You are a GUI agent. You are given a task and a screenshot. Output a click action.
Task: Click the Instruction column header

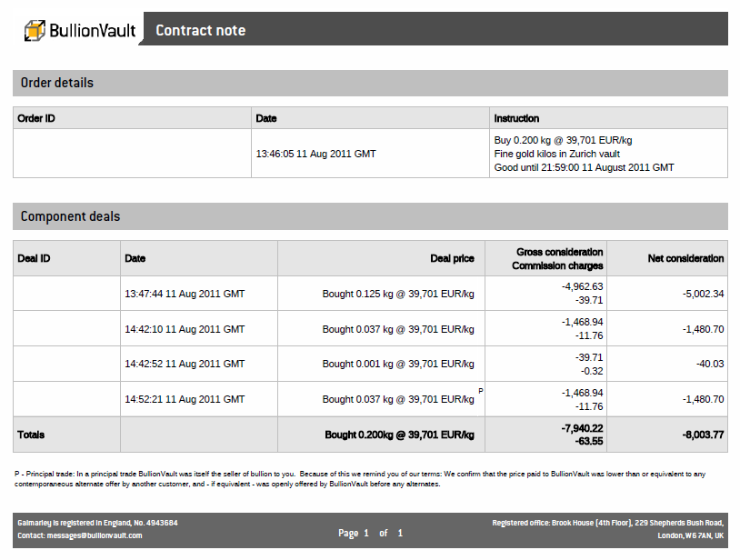click(x=516, y=118)
